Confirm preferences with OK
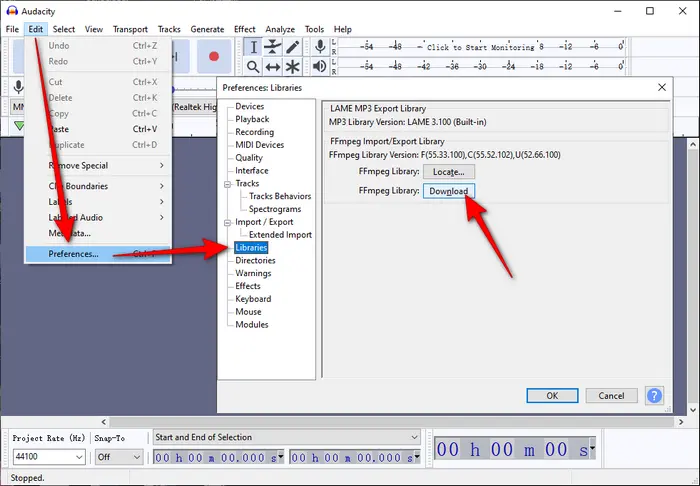 [x=552, y=395]
